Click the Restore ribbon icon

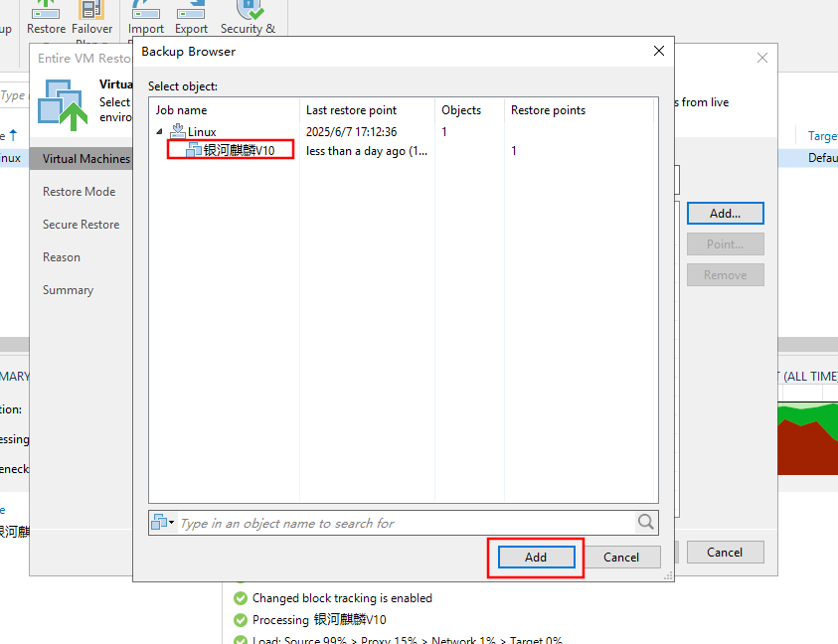pos(46,18)
